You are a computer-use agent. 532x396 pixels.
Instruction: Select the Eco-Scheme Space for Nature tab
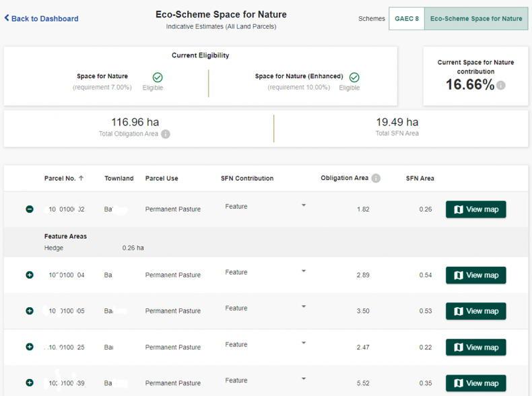[x=476, y=19]
